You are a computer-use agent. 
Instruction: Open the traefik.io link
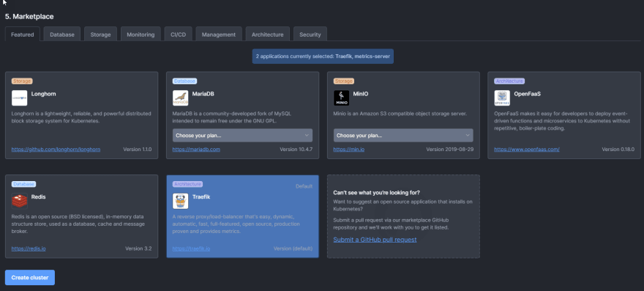[192, 248]
